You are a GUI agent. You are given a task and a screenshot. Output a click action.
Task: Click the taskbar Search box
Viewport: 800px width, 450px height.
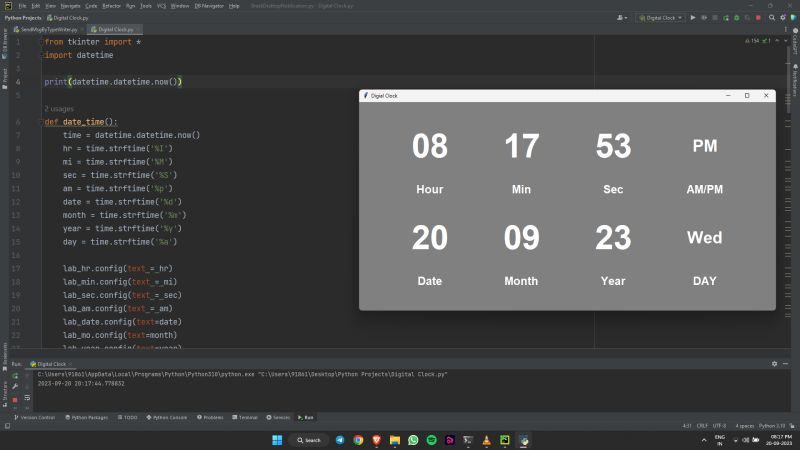coord(309,440)
